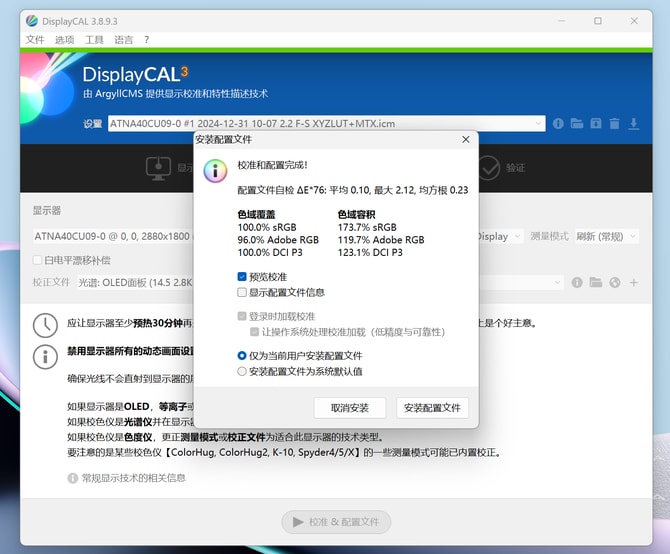
Task: Uncheck the 预览校准 checkbox
Action: pos(242,277)
